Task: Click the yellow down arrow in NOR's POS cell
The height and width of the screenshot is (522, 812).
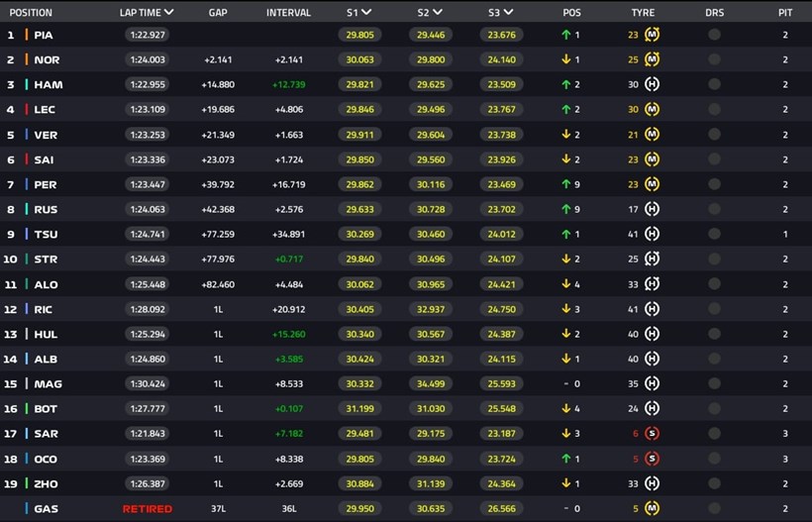Action: (566, 59)
